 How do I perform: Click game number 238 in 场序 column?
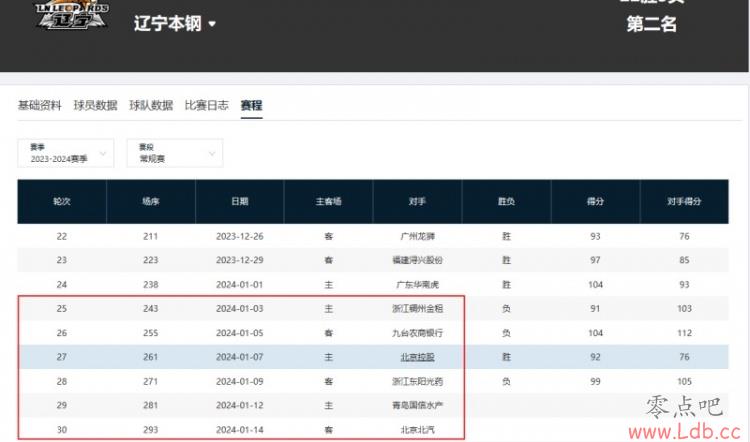151,285
